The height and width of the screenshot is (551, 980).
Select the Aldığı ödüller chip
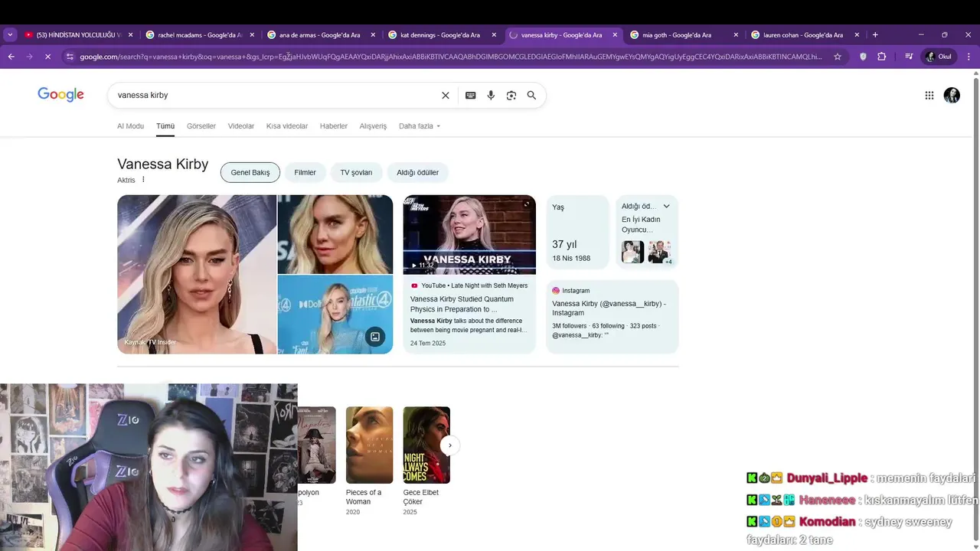pos(418,172)
